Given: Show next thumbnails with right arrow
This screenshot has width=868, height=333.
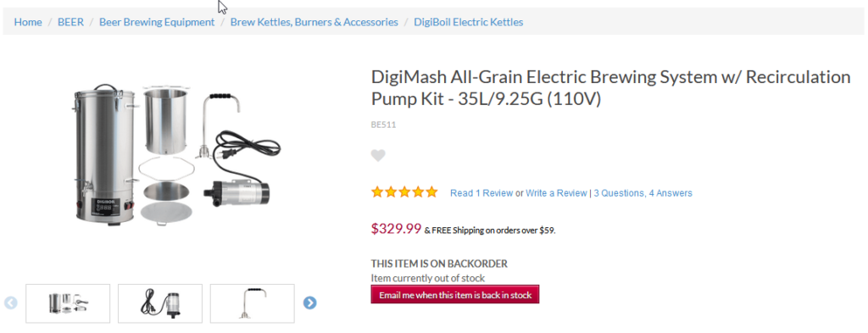Looking at the screenshot, I should (310, 302).
